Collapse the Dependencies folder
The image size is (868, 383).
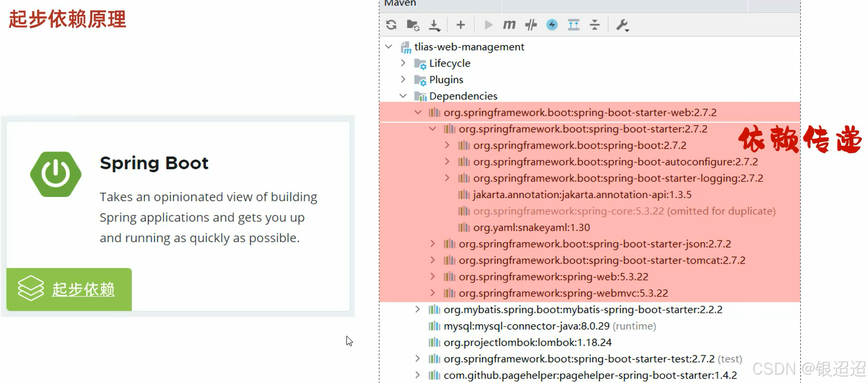tap(403, 96)
